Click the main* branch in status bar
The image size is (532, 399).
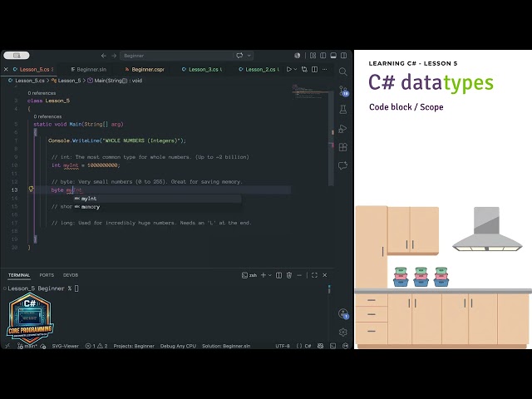tap(27, 346)
